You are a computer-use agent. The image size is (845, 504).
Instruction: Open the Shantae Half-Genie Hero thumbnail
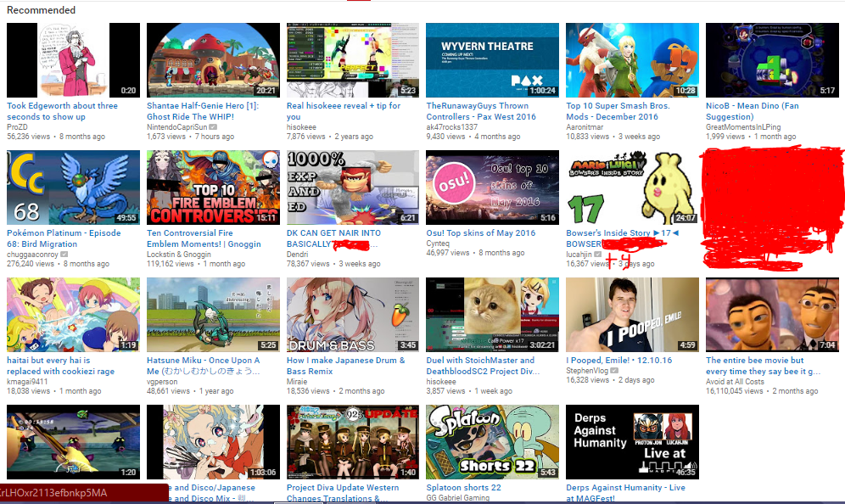pyautogui.click(x=214, y=60)
